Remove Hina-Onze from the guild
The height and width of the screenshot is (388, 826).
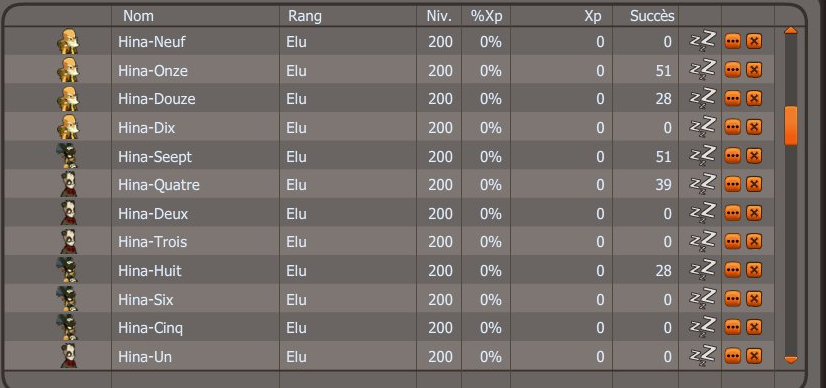754,70
